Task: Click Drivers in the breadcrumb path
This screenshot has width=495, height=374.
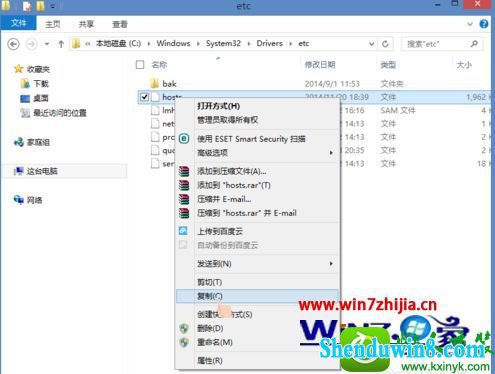Action: tap(269, 43)
